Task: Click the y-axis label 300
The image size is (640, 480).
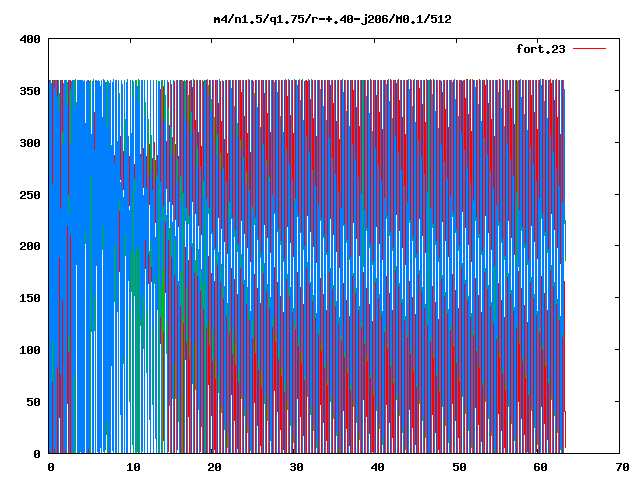Action: click(30, 143)
